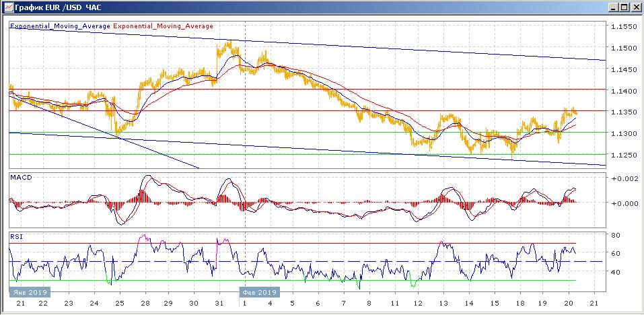The height and width of the screenshot is (315, 644).
Task: Click the red Exponential_Moving_Average legend label
Action: 164,26
